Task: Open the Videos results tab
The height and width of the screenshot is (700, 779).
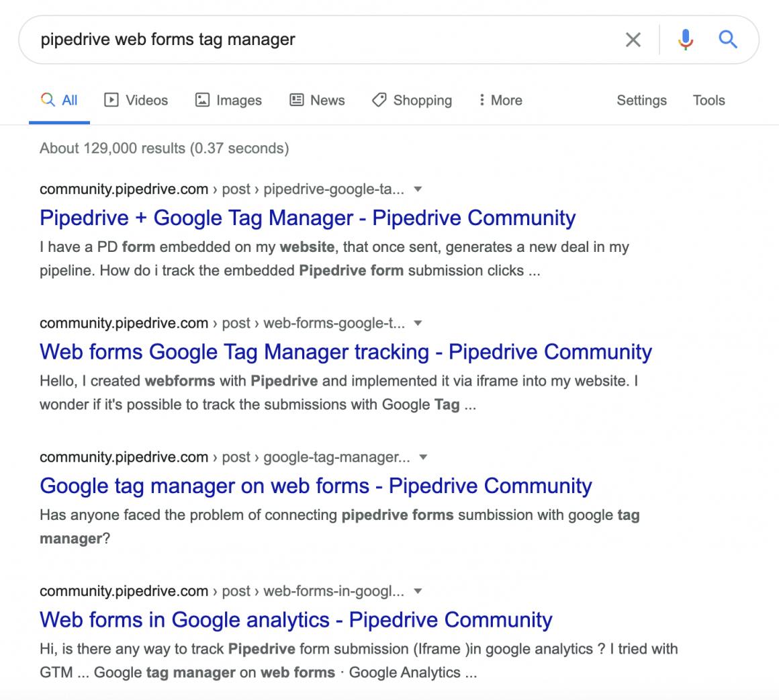Action: (136, 100)
